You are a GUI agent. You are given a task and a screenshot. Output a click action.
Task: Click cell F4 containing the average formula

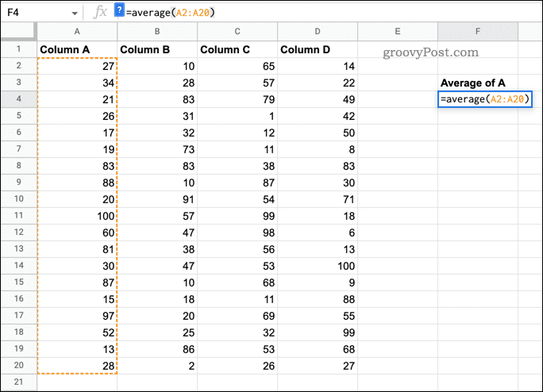[x=485, y=99]
